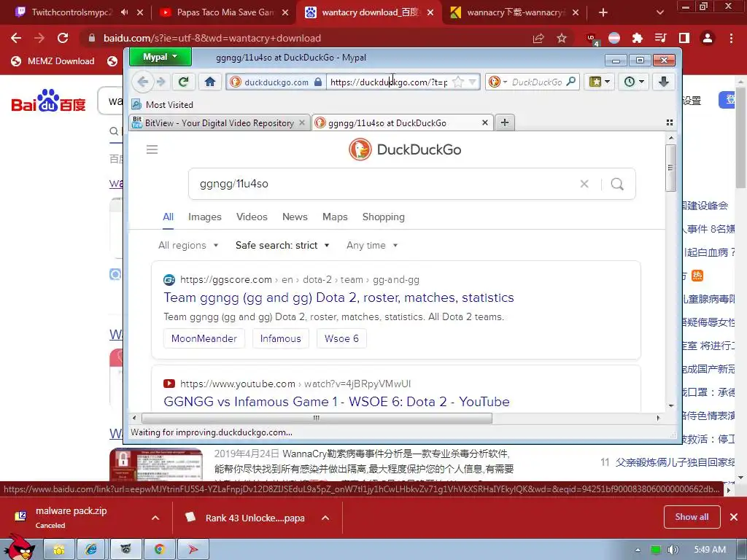Open address bar history dropdown arrow in Mypal
The image size is (747, 560).
pos(472,82)
